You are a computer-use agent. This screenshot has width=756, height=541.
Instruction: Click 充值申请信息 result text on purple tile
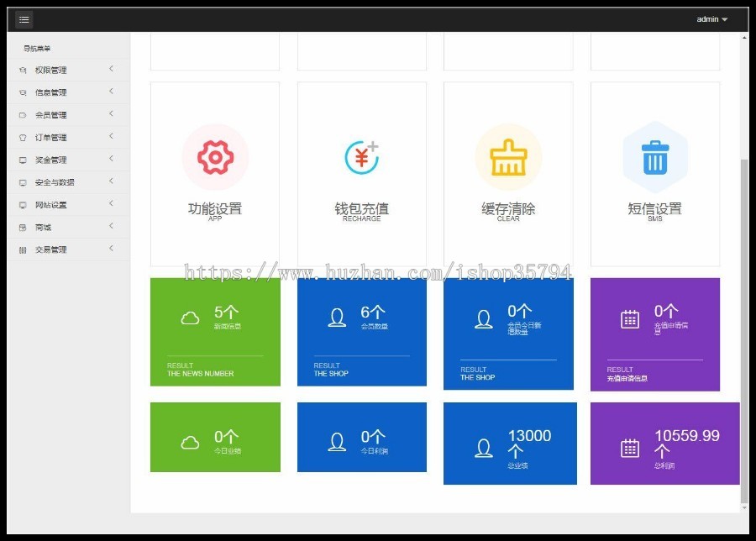click(x=627, y=379)
